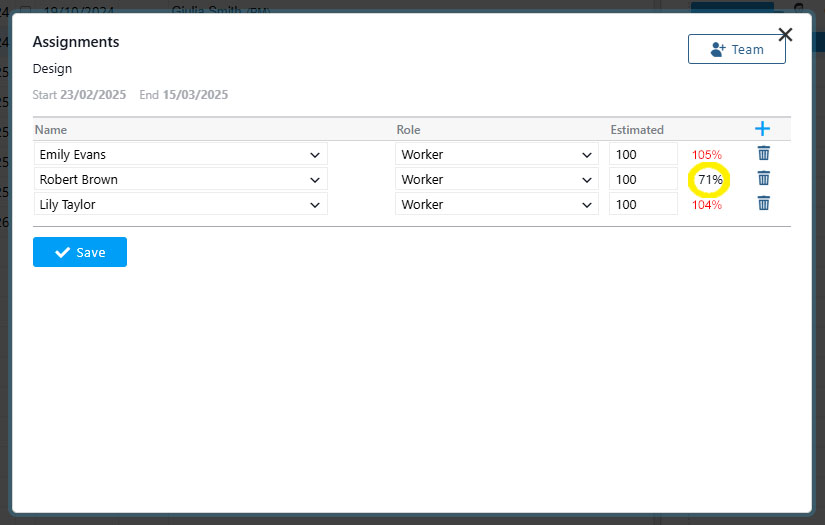Click the Name column header
825x525 pixels.
pyautogui.click(x=51, y=130)
